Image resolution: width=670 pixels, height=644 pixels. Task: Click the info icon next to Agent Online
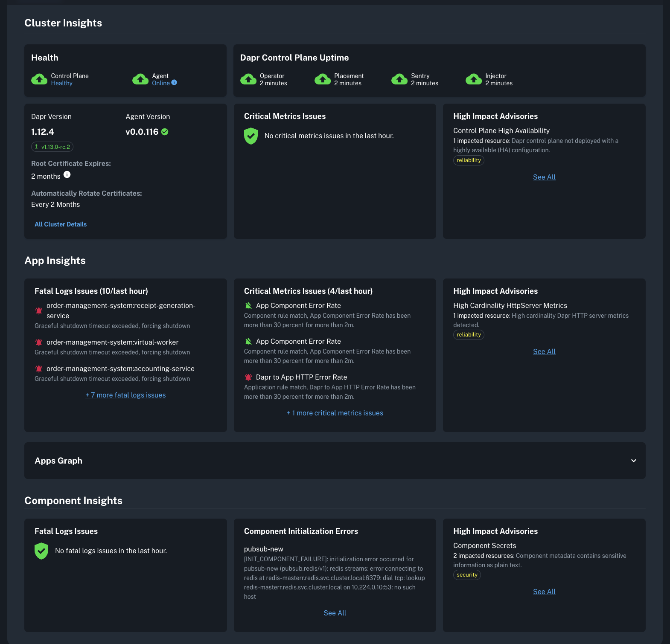click(174, 83)
